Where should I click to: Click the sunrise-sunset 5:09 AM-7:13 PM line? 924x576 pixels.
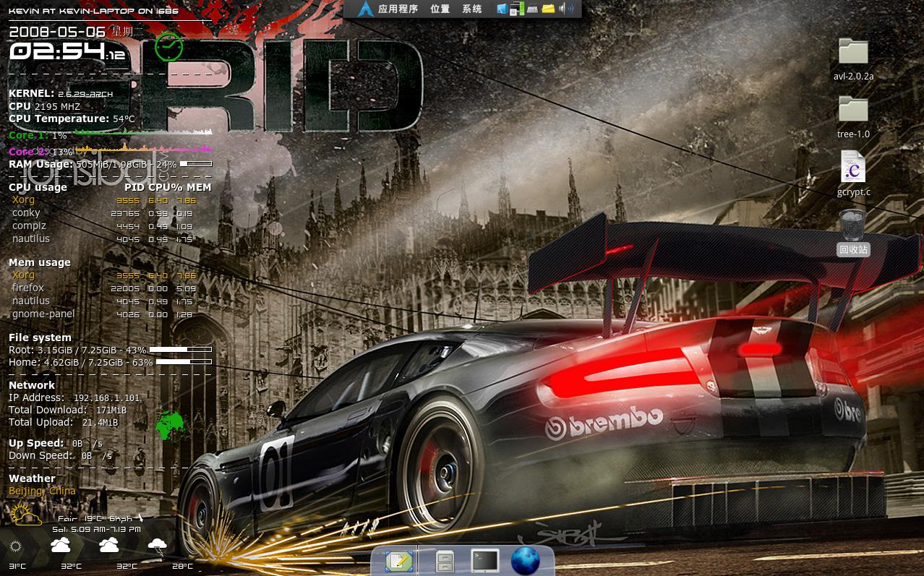point(96,529)
